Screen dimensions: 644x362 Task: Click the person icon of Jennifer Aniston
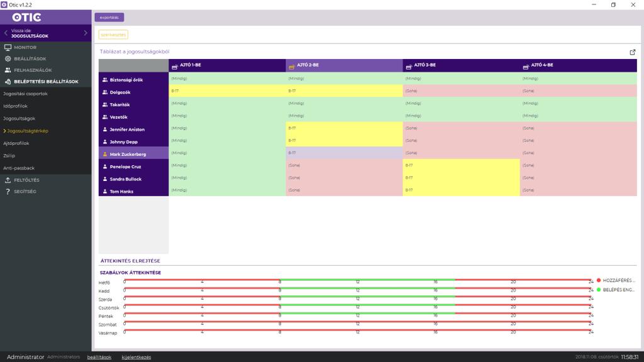coord(105,129)
